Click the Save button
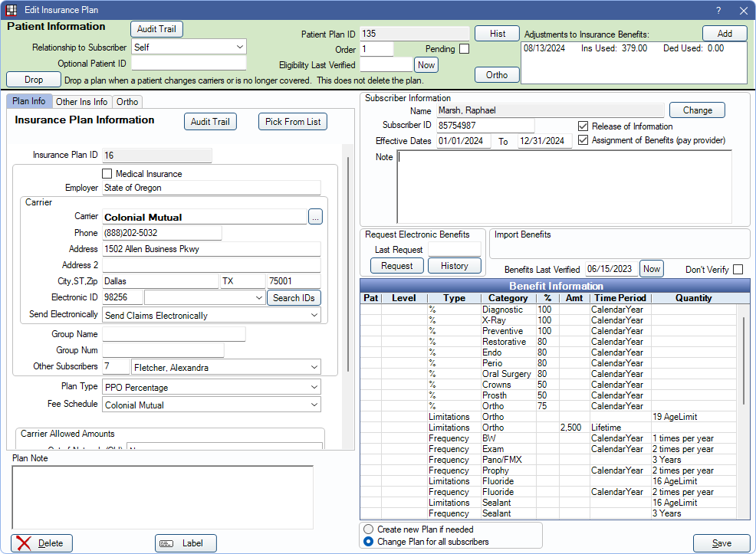The image size is (756, 554). click(x=721, y=543)
